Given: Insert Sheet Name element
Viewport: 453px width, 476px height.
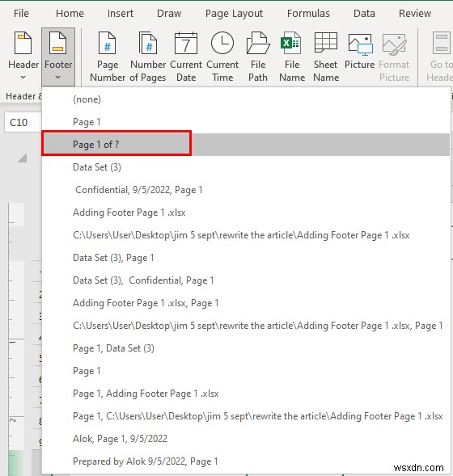Looking at the screenshot, I should pos(326,57).
